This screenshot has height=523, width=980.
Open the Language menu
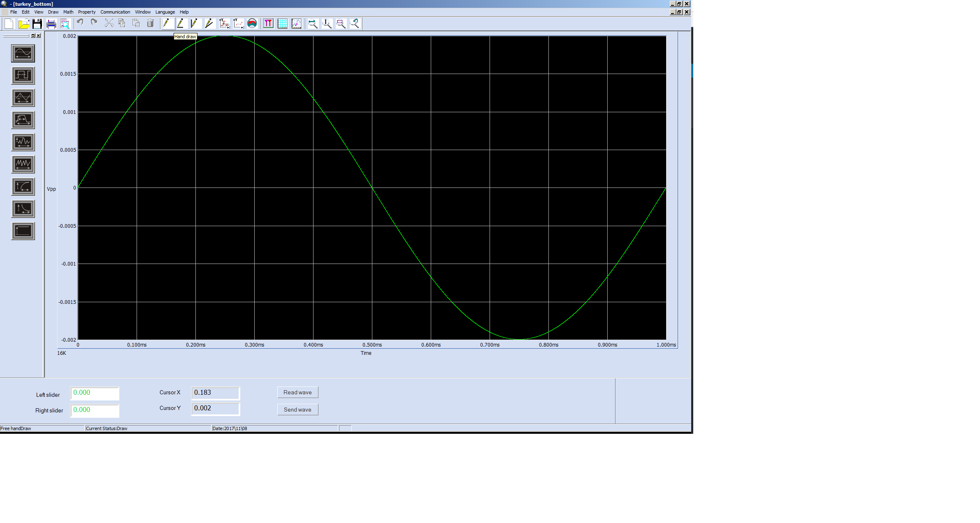tap(165, 12)
